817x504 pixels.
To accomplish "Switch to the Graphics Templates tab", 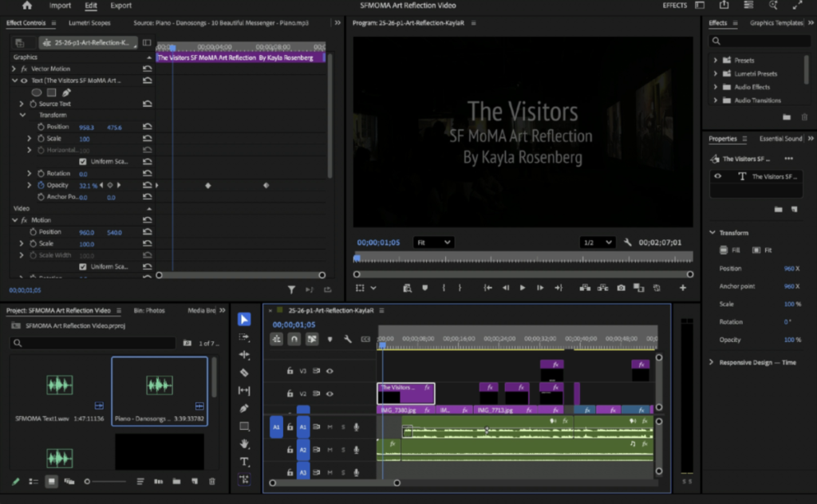I will click(776, 23).
